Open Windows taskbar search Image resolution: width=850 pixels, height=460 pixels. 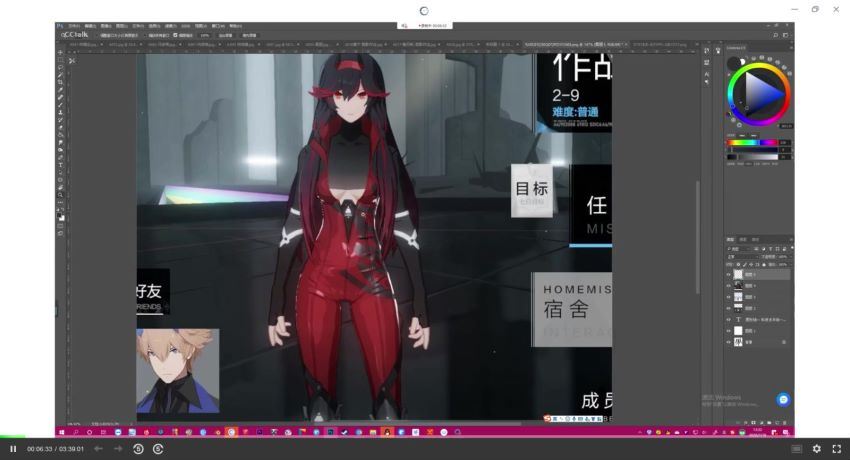pyautogui.click(x=75, y=432)
